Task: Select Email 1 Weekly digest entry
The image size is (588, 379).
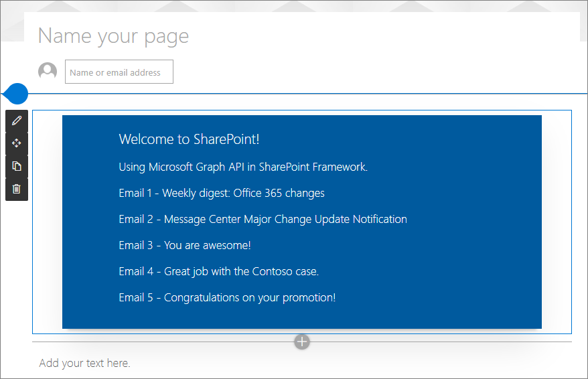Action: coord(222,193)
